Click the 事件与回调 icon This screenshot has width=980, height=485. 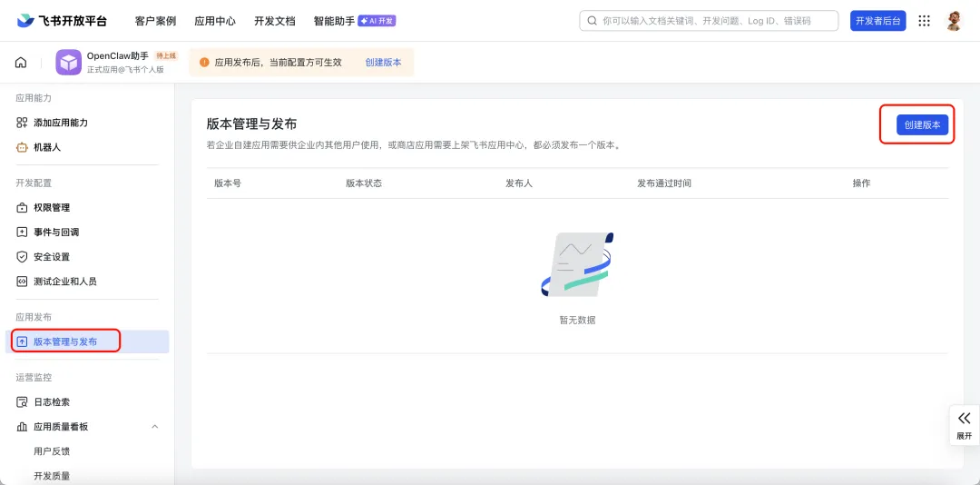[x=22, y=233]
